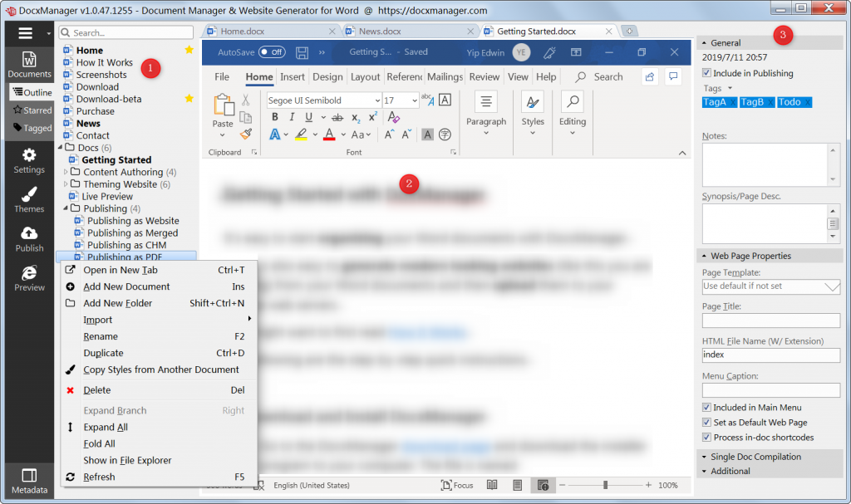Open Themes from the left sidebar
851x504 pixels.
click(x=29, y=199)
